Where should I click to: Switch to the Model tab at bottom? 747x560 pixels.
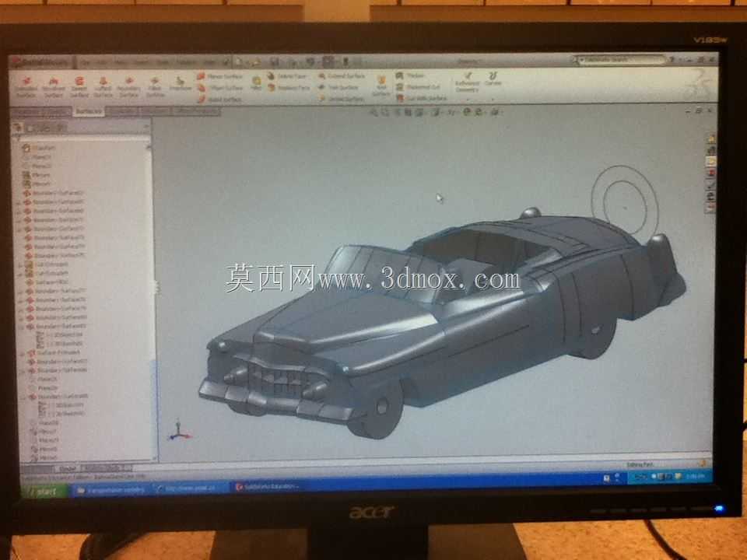pos(67,468)
